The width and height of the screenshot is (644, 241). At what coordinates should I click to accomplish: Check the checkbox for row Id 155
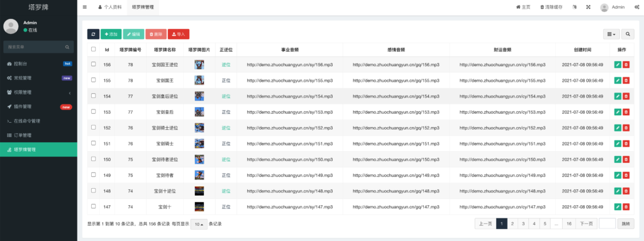coord(94,80)
